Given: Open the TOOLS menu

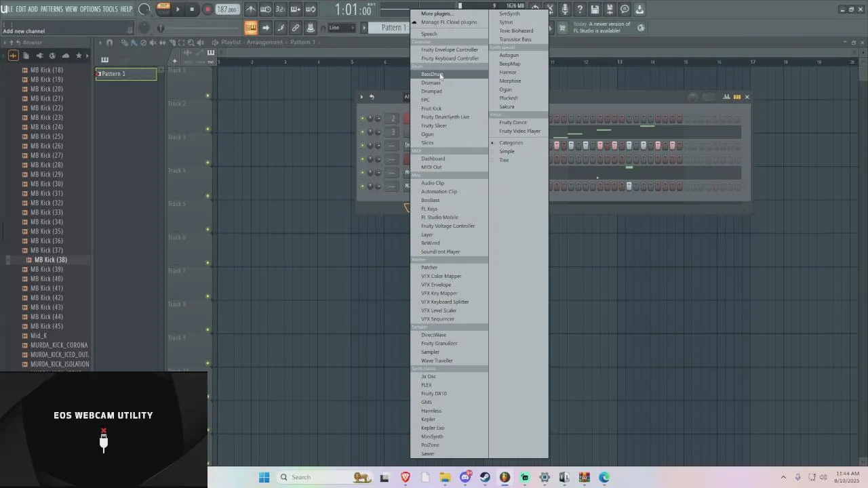Looking at the screenshot, I should (110, 9).
